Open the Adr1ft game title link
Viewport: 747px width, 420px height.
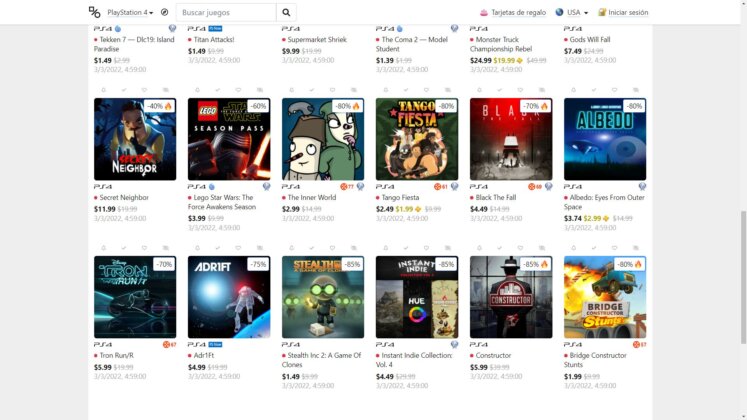[204, 355]
